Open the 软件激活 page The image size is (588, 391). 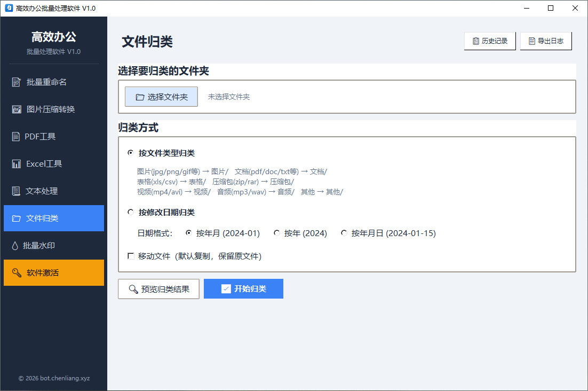click(x=54, y=273)
